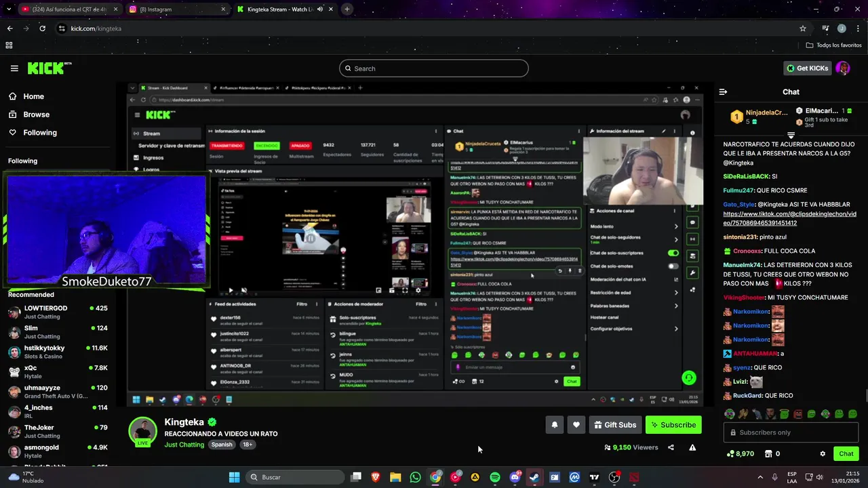Image resolution: width=868 pixels, height=488 pixels.
Task: Open Todos los favoritos bookmarks folder
Action: (834, 45)
